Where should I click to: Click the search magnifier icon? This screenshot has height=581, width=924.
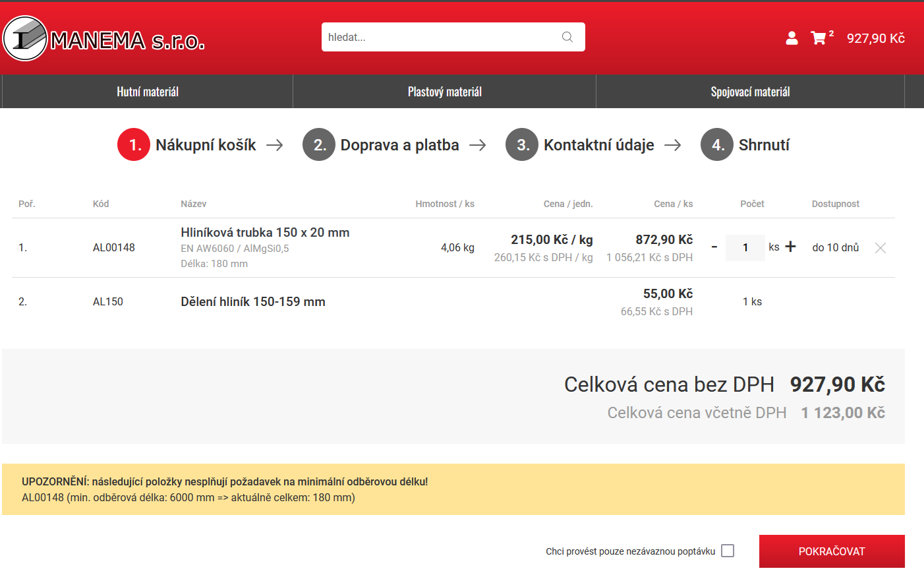(567, 37)
